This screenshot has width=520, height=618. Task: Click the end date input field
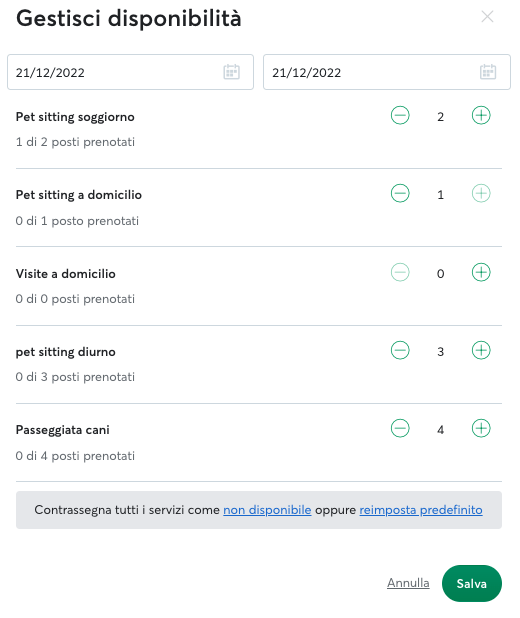pyautogui.click(x=387, y=72)
